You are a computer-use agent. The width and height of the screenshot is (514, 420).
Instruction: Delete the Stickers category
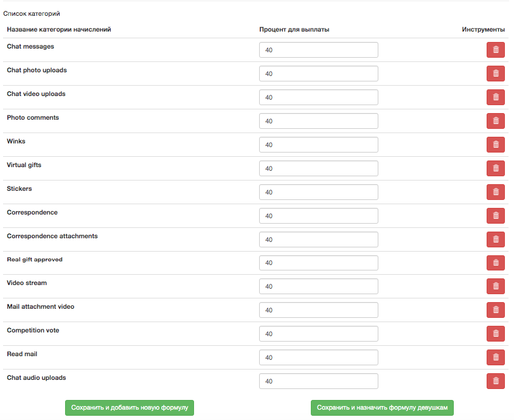[x=495, y=192]
